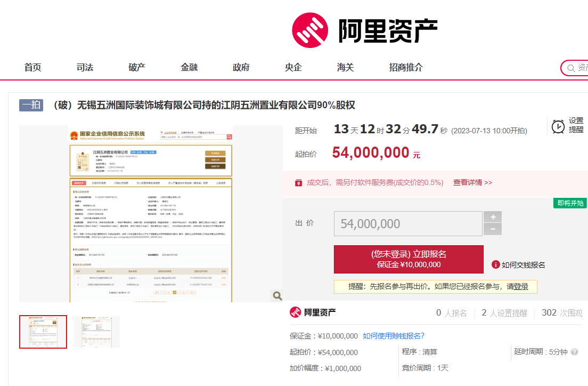Viewport: 588px width, 386px height.
Task: Select the 设置提醒 label
Action: pyautogui.click(x=576, y=125)
